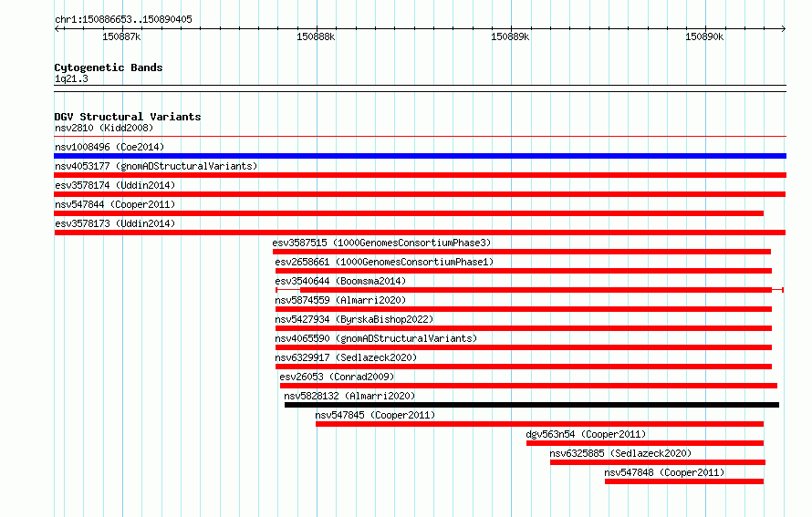Select the red bar under dgv563n54
812x517 pixels.
645,443
